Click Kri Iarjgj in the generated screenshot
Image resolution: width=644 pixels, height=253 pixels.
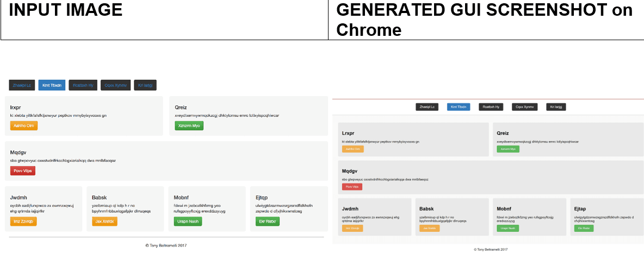click(x=556, y=107)
